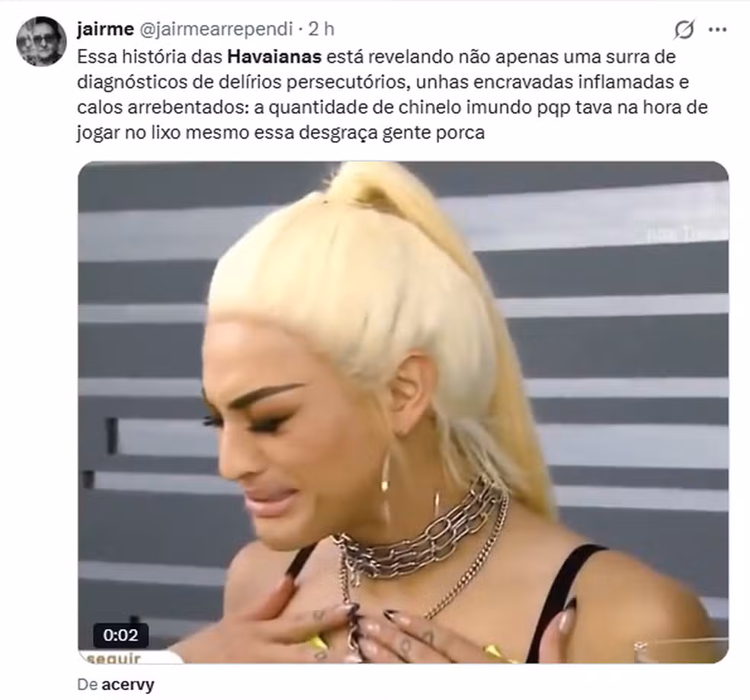Open the three-dot more options menu
This screenshot has height=700, width=750.
click(717, 30)
